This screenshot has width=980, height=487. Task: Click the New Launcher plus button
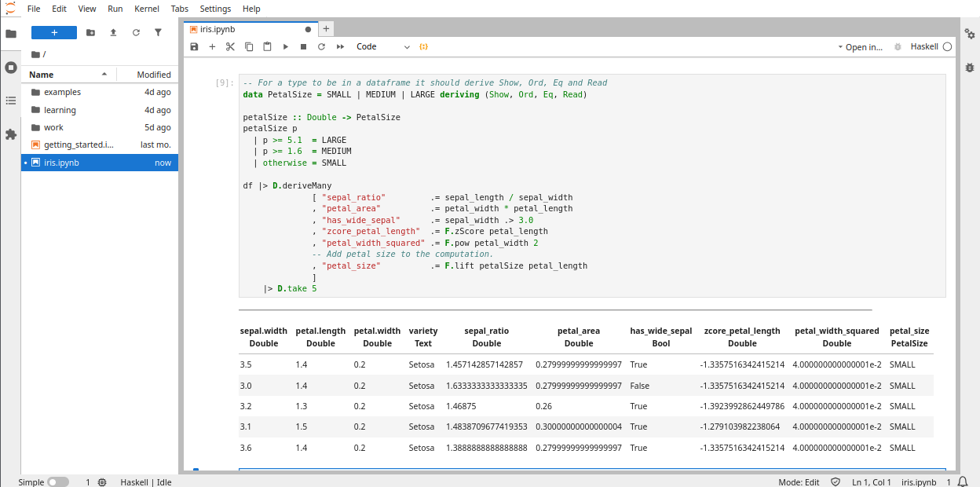tap(54, 32)
